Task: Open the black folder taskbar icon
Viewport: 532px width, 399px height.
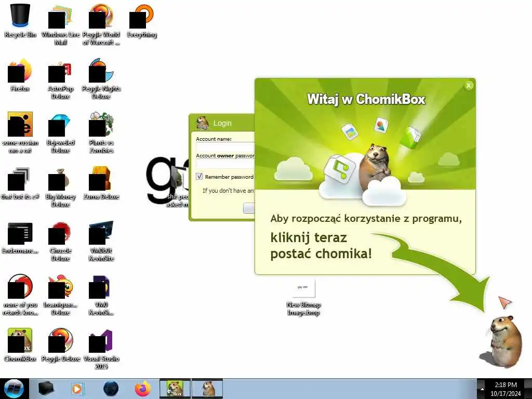Action: [x=46, y=389]
